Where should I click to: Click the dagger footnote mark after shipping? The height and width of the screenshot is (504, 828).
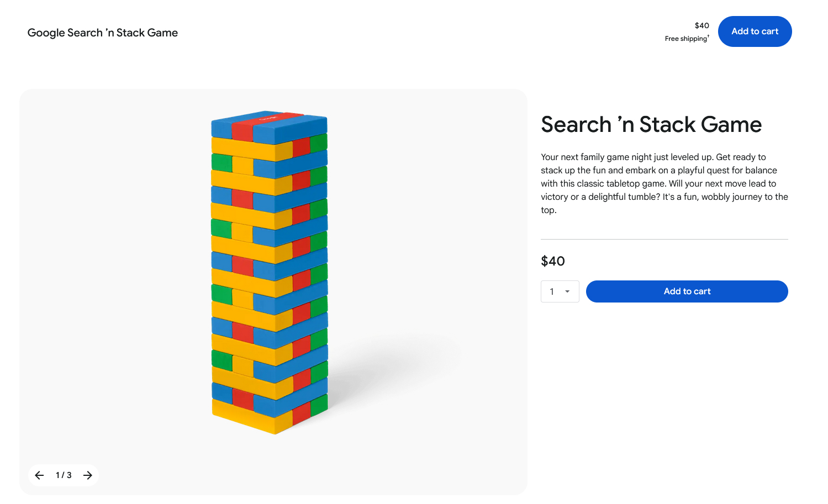[x=708, y=36]
